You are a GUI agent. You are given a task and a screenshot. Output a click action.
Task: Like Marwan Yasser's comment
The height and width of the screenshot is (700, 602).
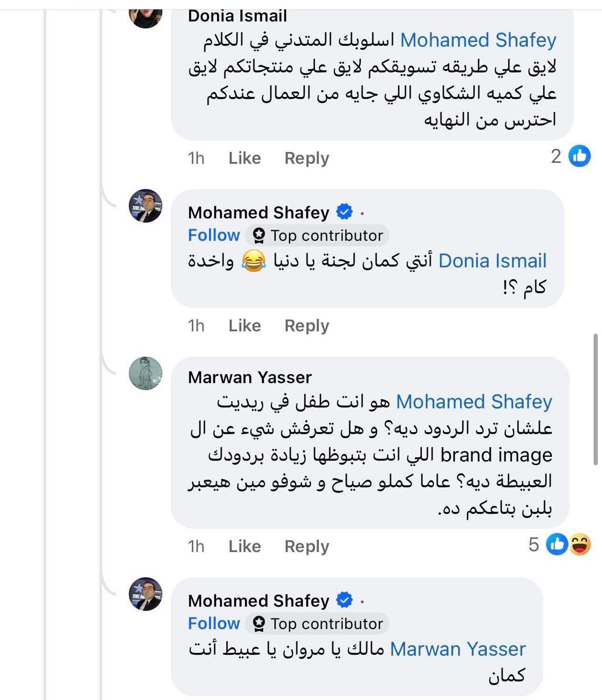245,546
